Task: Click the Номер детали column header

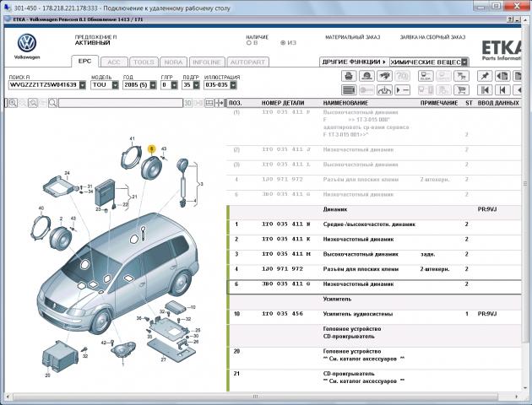Action: [x=283, y=103]
